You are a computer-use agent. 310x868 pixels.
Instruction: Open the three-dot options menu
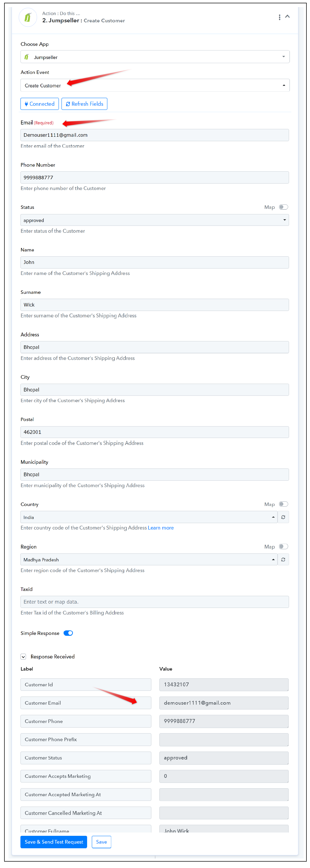279,17
